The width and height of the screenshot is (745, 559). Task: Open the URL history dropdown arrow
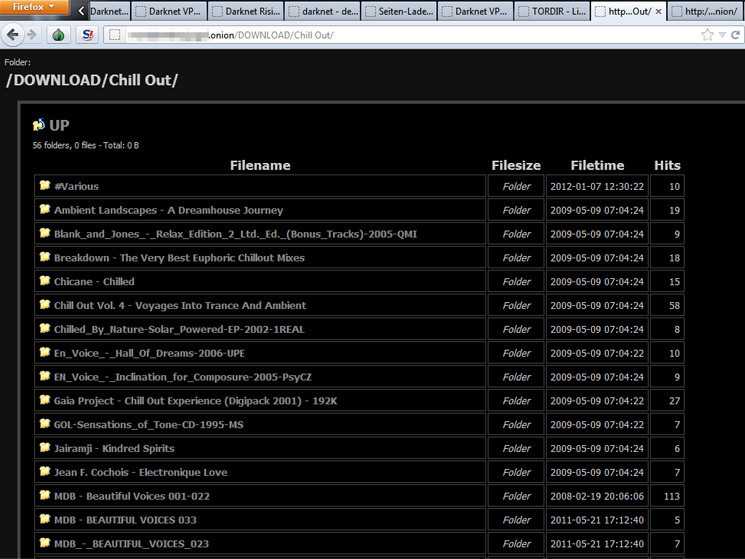click(722, 35)
